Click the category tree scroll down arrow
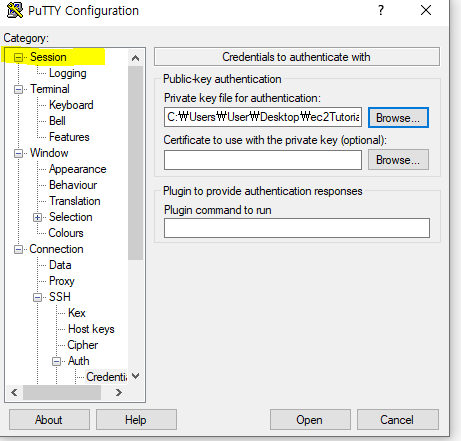This screenshot has height=441, width=461. coord(135,376)
